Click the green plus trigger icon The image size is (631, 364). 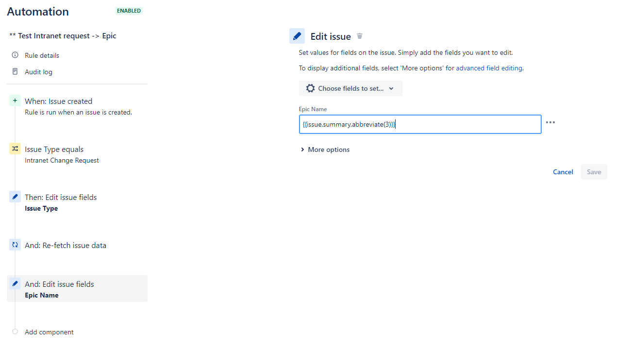tap(15, 101)
